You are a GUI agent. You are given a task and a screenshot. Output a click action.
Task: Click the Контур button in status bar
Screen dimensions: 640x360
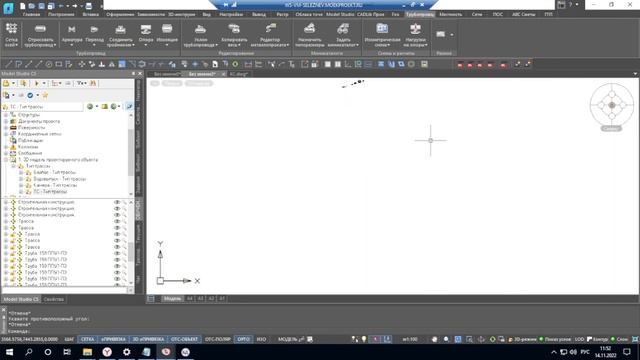pos(598,339)
